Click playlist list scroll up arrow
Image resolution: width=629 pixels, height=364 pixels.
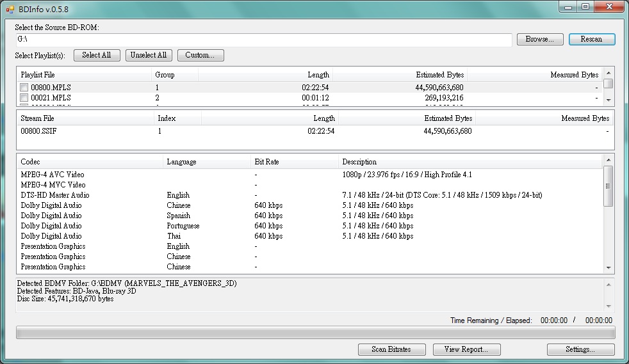pyautogui.click(x=609, y=73)
